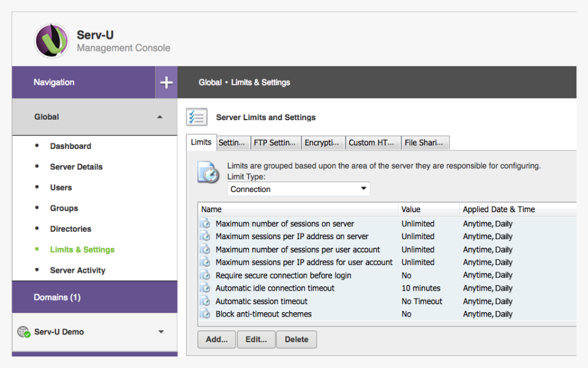Switch to the Encryption tab
Screen dimensions: 588x368
[323, 142]
